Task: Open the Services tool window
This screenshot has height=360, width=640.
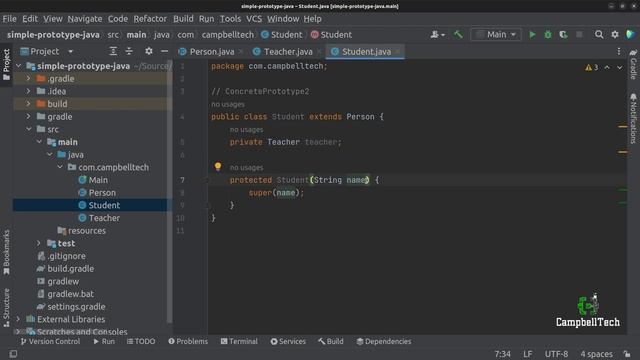Action: (x=288, y=341)
